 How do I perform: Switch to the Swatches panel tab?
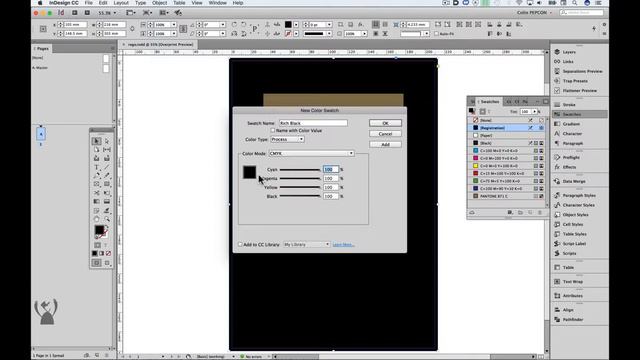pyautogui.click(x=489, y=102)
